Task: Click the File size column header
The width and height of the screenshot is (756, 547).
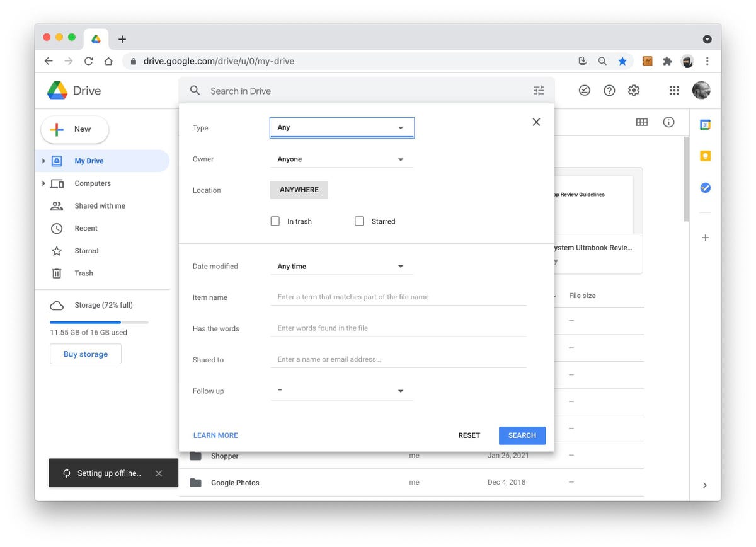Action: point(582,296)
